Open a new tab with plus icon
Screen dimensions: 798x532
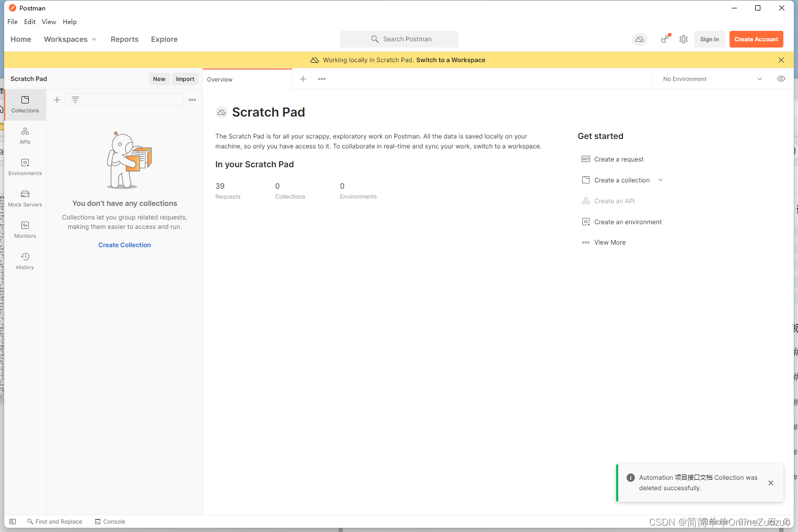pyautogui.click(x=303, y=79)
